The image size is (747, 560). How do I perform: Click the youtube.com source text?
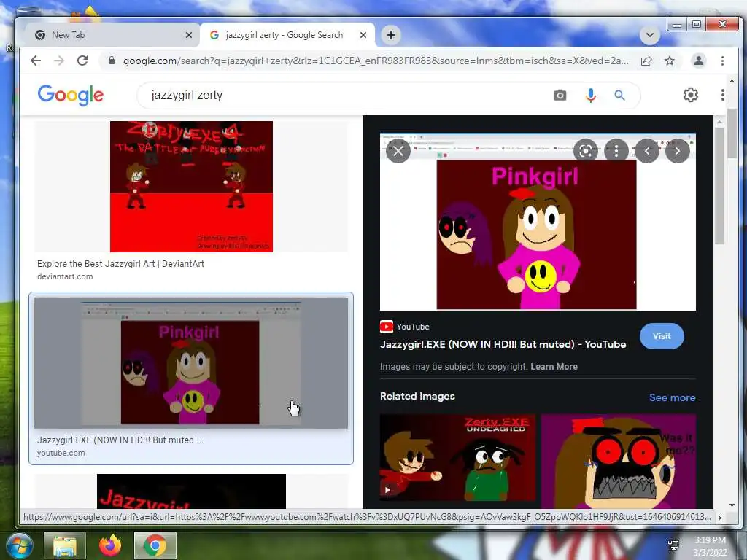pyautogui.click(x=61, y=454)
